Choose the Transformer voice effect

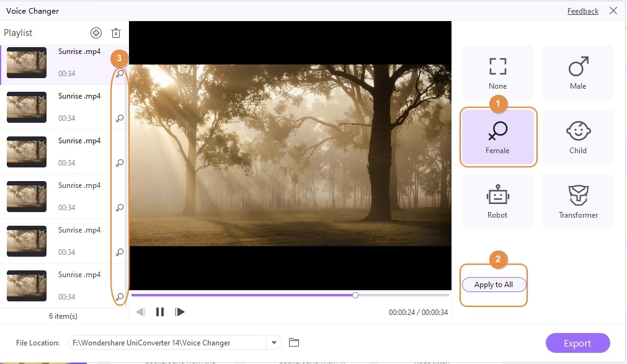coord(578,202)
